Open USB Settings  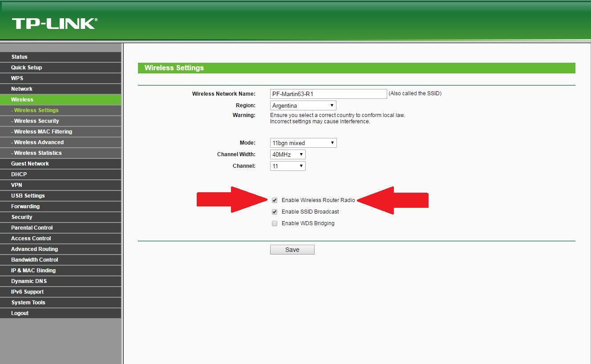pos(61,196)
